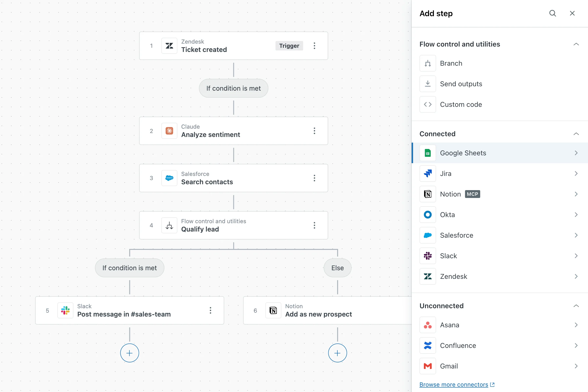Click the Slack icon in Connected list
Image resolution: width=588 pixels, height=392 pixels.
[x=428, y=256]
